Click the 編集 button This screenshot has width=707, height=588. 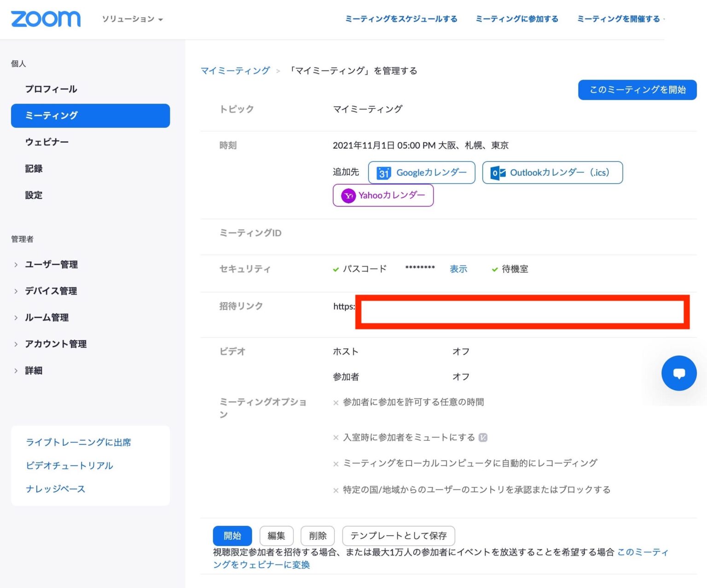click(x=276, y=536)
